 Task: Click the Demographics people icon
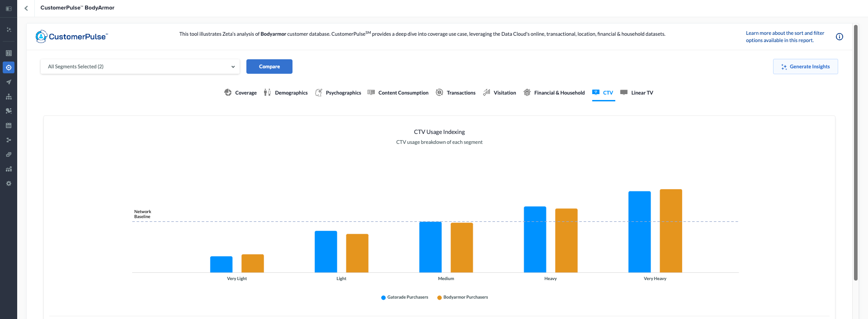[267, 92]
